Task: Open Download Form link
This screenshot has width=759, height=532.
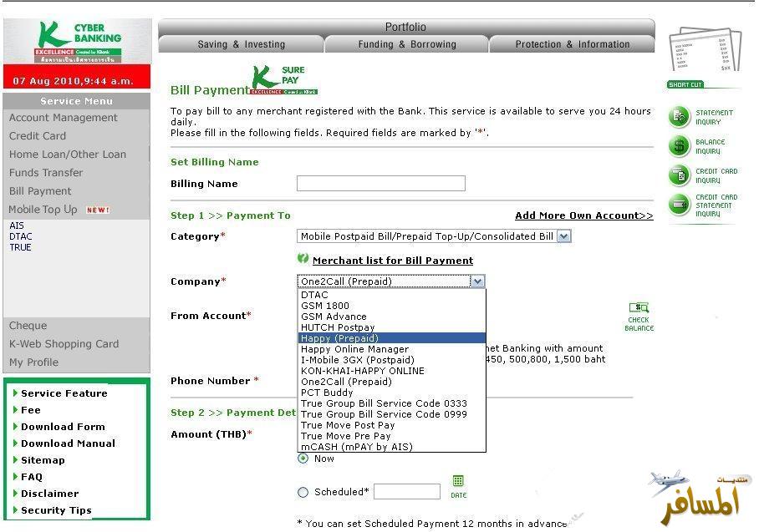Action: point(63,427)
